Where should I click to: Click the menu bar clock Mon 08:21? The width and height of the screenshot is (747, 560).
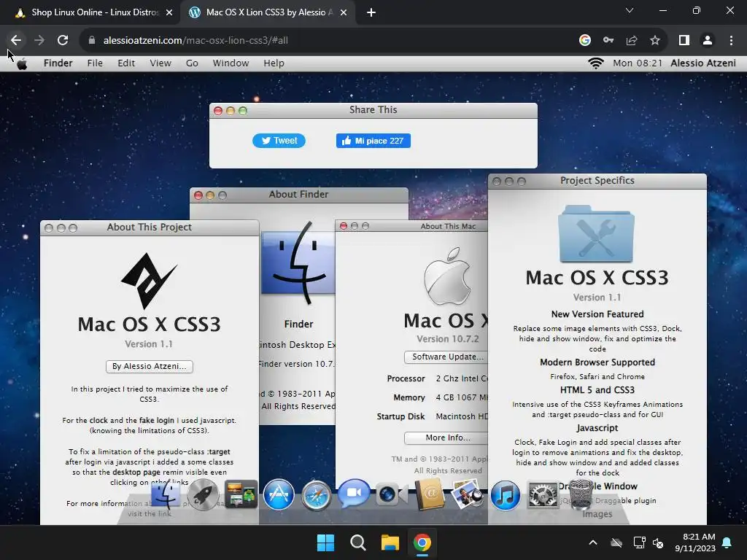tap(638, 63)
